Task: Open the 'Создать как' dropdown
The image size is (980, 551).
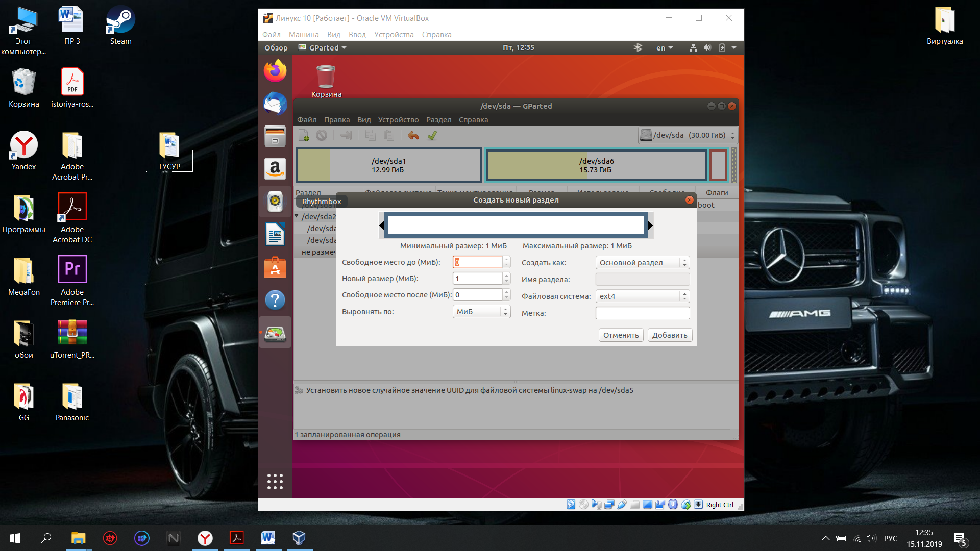Action: (643, 263)
